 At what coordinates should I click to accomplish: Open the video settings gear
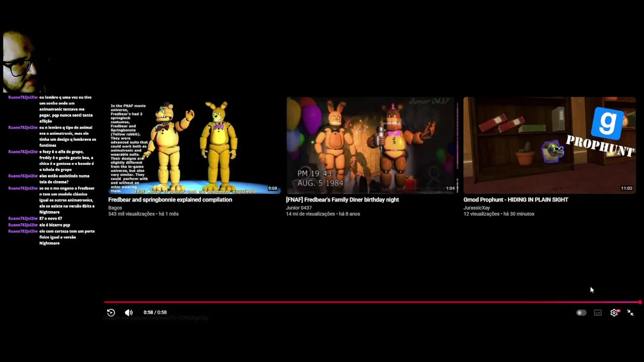614,313
